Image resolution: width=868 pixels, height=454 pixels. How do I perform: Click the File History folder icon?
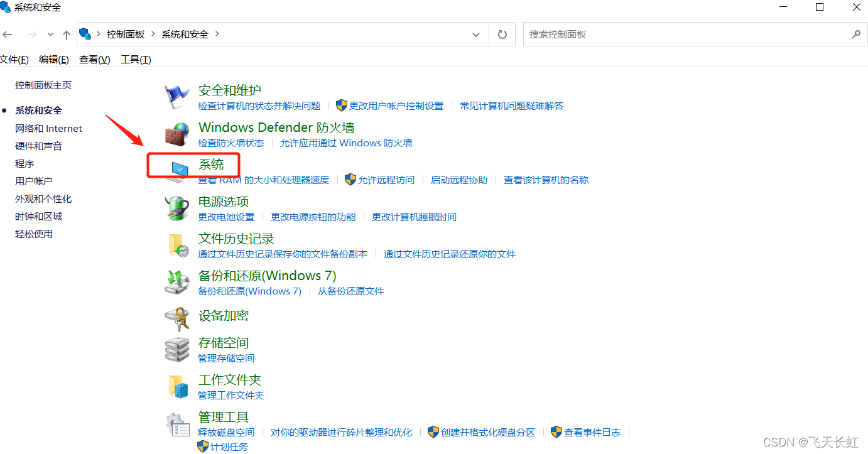pos(178,245)
